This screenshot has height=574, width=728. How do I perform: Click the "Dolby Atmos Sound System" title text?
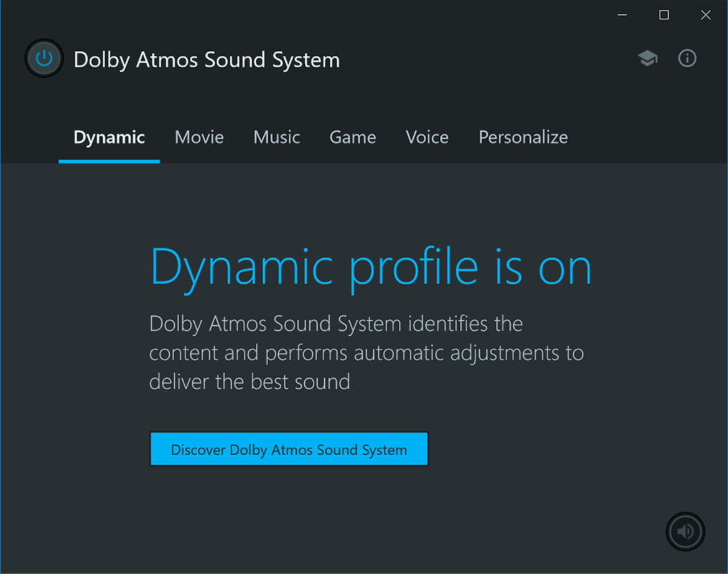coord(207,60)
